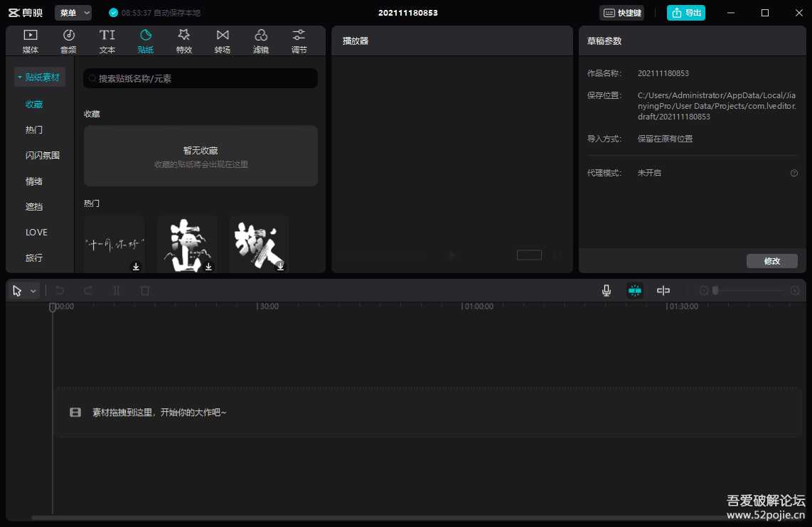The image size is (812, 527).
Task: Open the 文本 (Text) panel
Action: pos(107,39)
